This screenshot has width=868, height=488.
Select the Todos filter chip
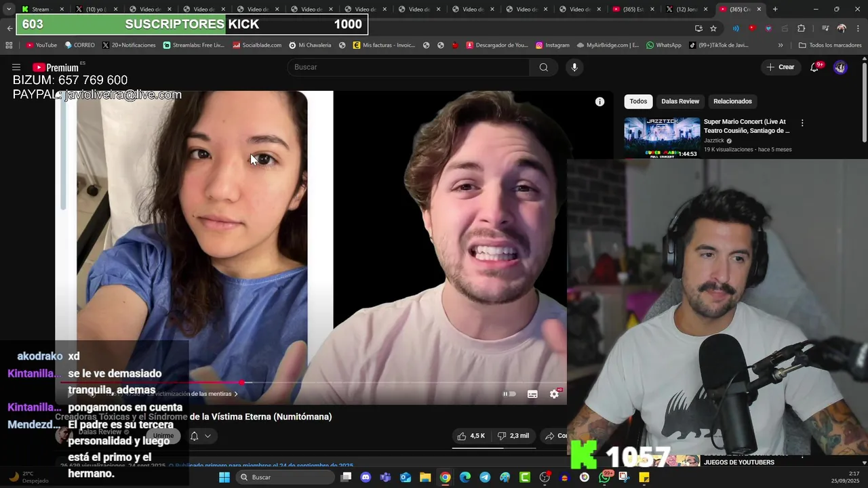[638, 101]
